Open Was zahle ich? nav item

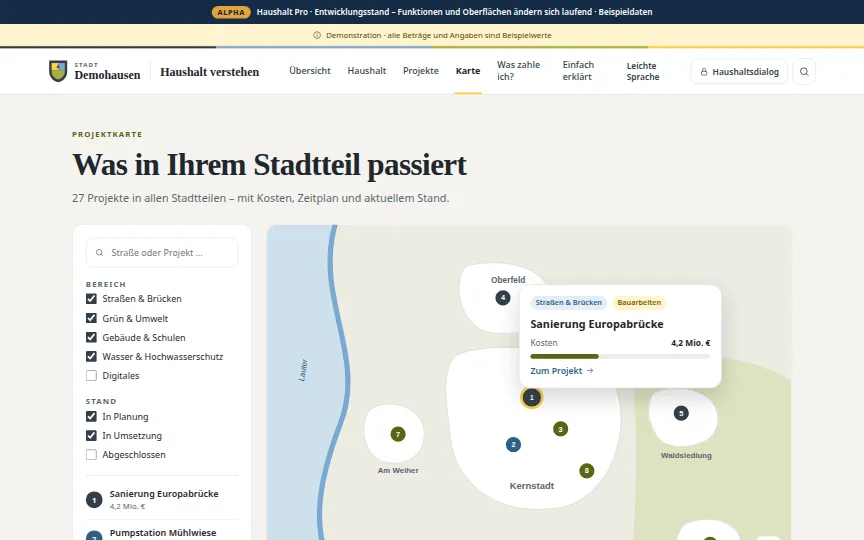point(519,71)
